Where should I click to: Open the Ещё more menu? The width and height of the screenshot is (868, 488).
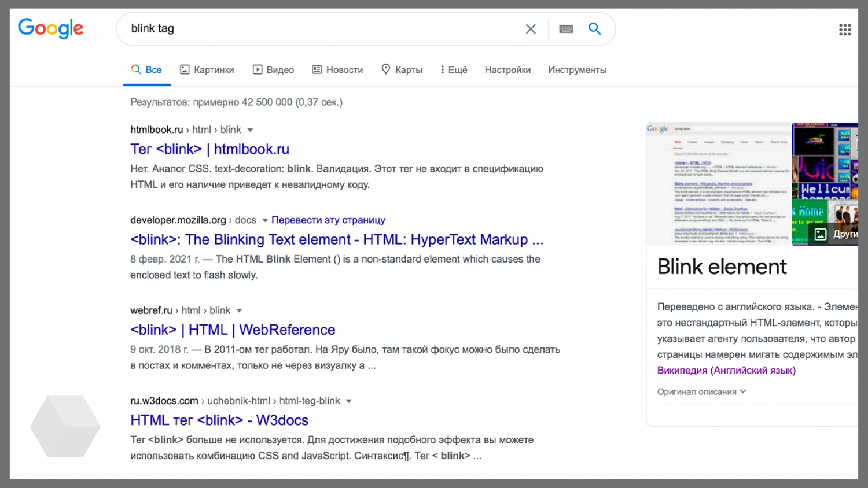point(454,70)
